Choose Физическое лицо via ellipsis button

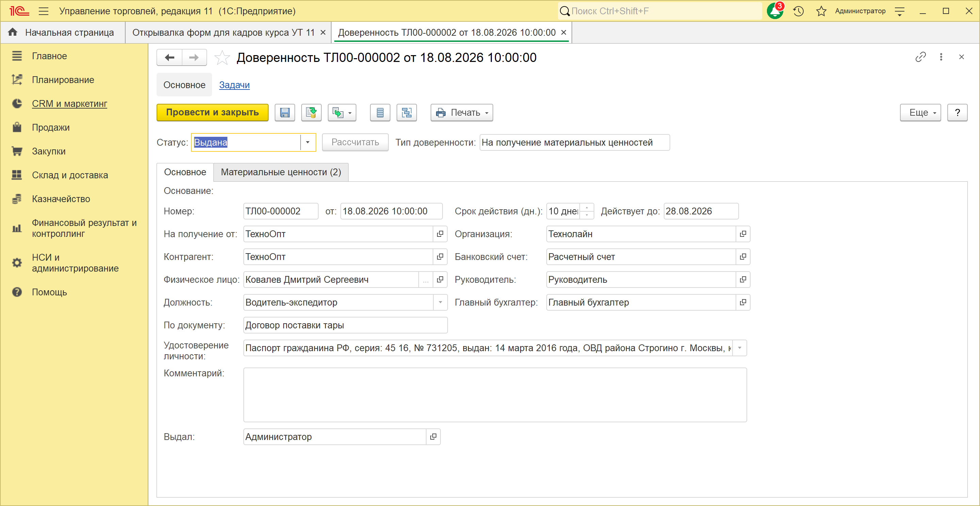click(426, 279)
